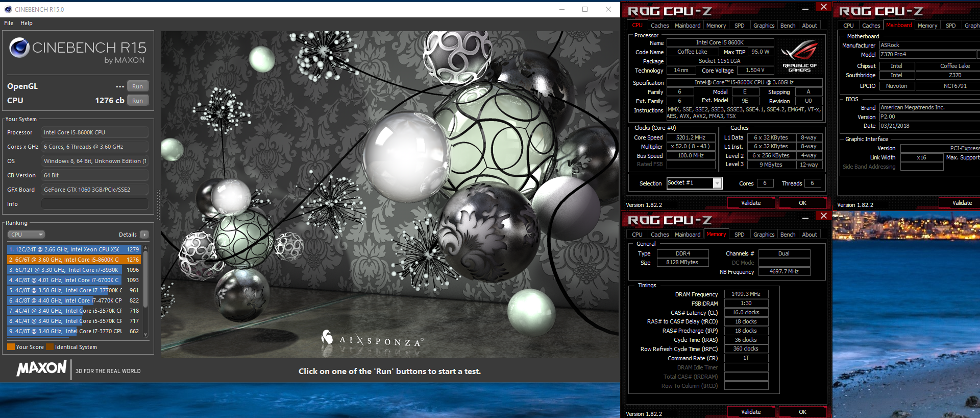Click the ROG Republic of Gamers logo
This screenshot has width=980, height=418.
[x=799, y=56]
